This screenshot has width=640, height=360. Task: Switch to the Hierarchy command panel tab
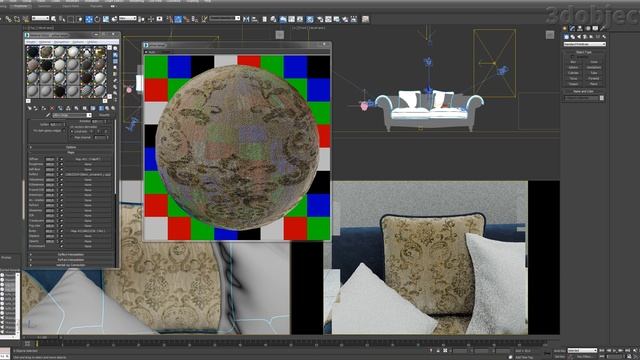(x=580, y=29)
